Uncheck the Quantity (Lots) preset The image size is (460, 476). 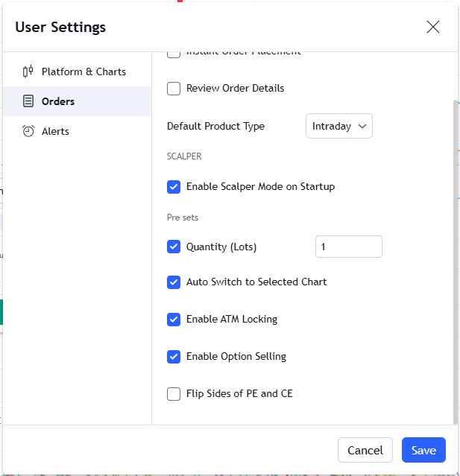tap(174, 247)
